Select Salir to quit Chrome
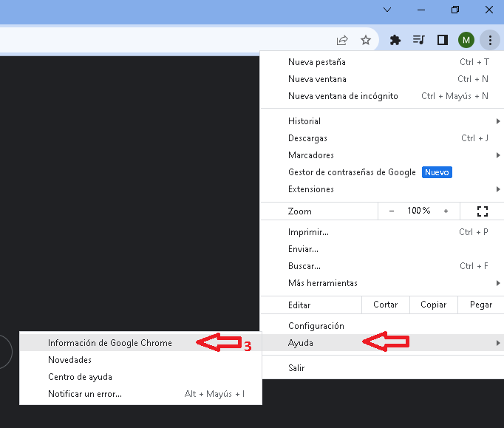The height and width of the screenshot is (428, 504). click(x=382, y=367)
